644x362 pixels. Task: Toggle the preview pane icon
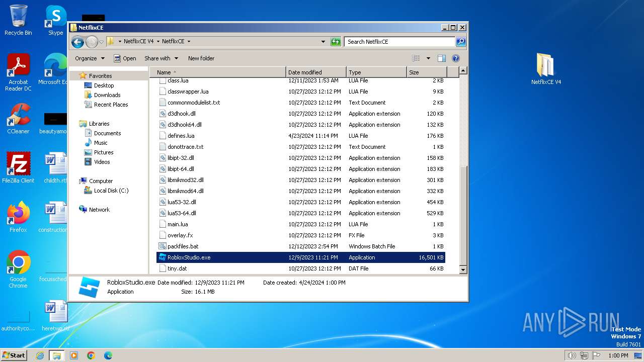441,58
